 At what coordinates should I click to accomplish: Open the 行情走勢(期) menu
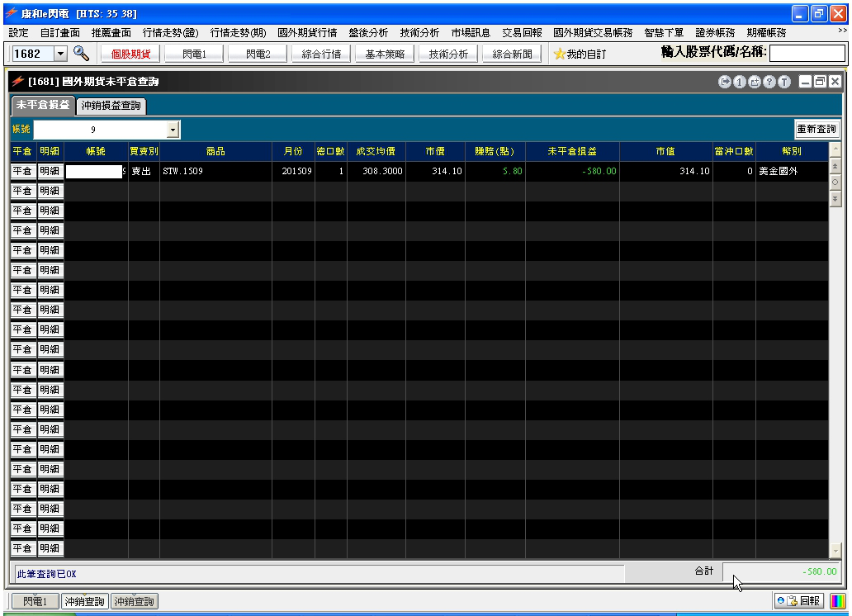(x=238, y=33)
